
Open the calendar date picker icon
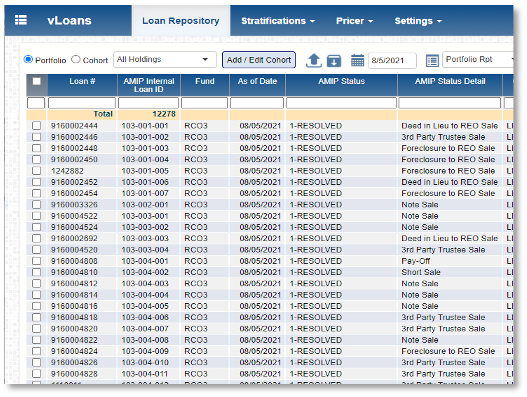pyautogui.click(x=357, y=61)
